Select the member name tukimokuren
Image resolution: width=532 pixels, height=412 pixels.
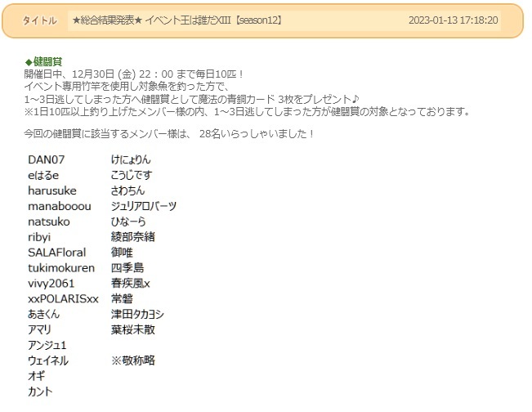(x=61, y=267)
